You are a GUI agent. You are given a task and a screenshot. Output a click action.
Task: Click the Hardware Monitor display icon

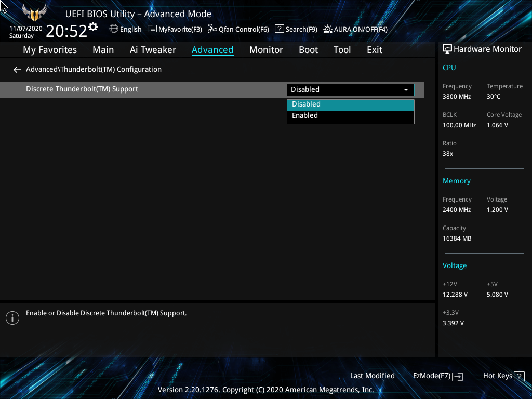[447, 49]
